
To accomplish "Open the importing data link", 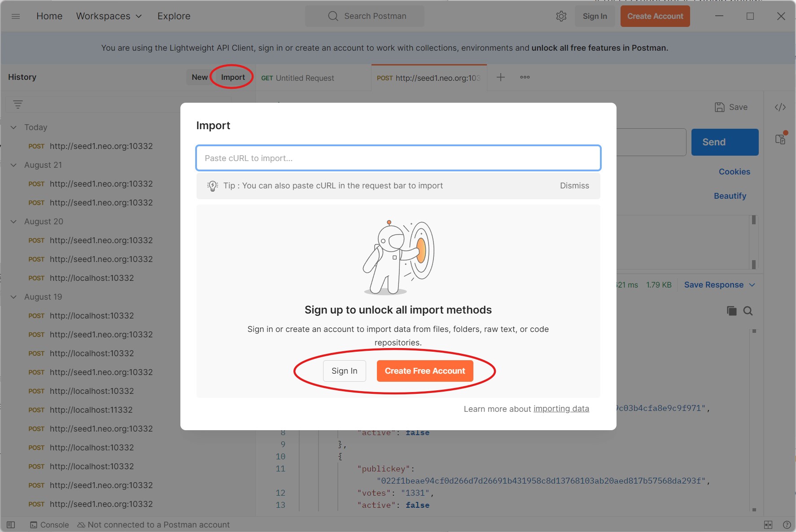I will 561,409.
